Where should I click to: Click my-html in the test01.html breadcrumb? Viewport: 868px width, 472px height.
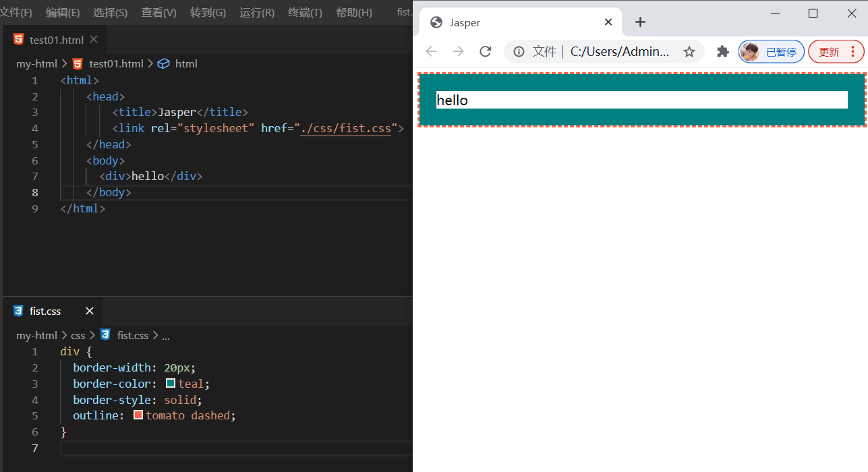pos(36,64)
